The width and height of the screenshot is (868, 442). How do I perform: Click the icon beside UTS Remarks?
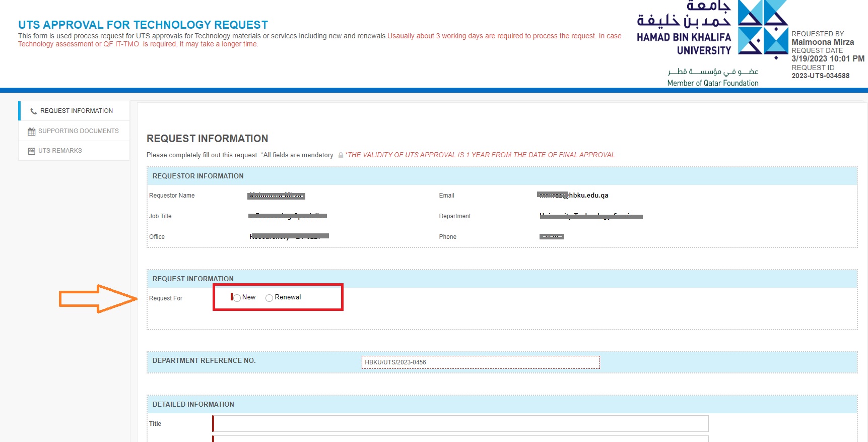coord(32,151)
